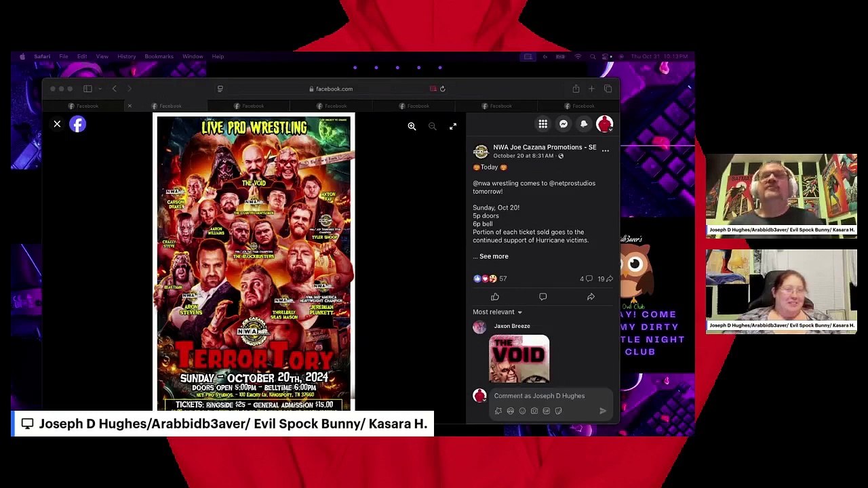Screen dimensions: 868x488
Task: Switch to the first Facebook tab
Action: point(83,106)
